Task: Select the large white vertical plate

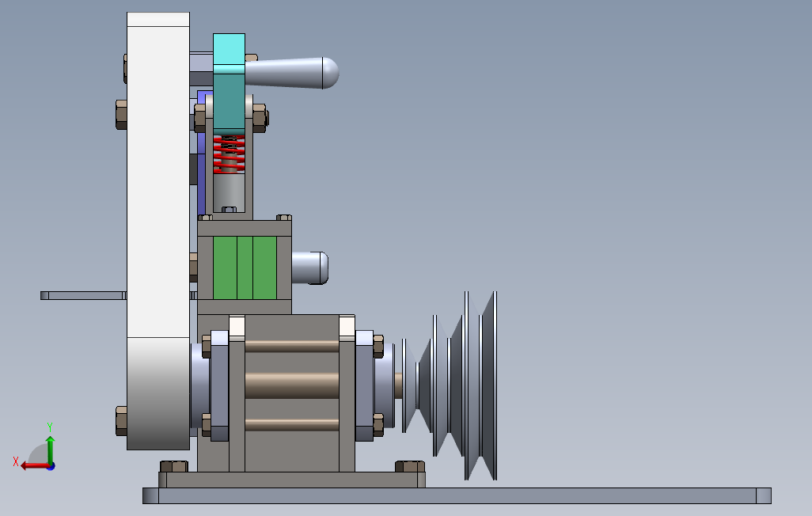Action: (158, 230)
